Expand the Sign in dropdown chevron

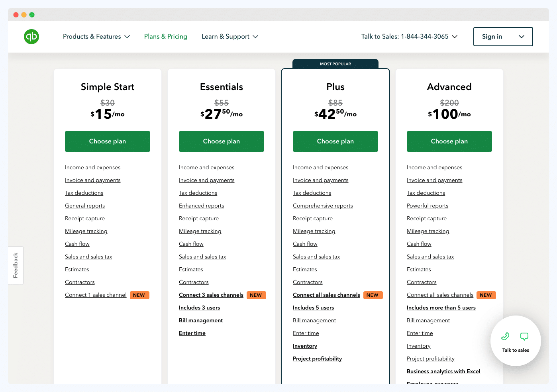coord(521,36)
